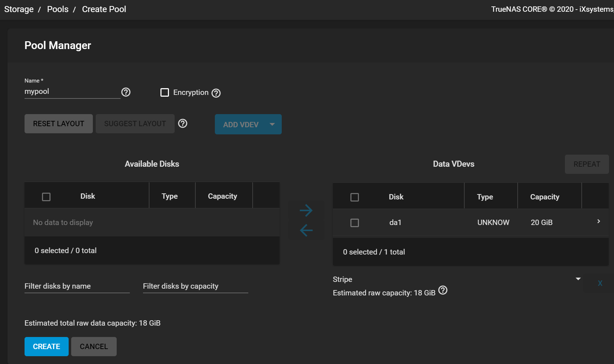Enable the Encryption checkbox

165,92
